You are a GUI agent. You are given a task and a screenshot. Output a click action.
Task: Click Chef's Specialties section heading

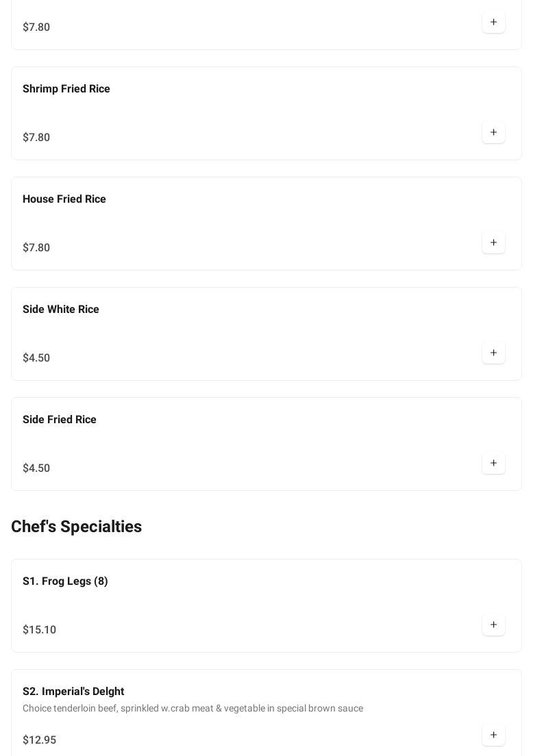[77, 527]
